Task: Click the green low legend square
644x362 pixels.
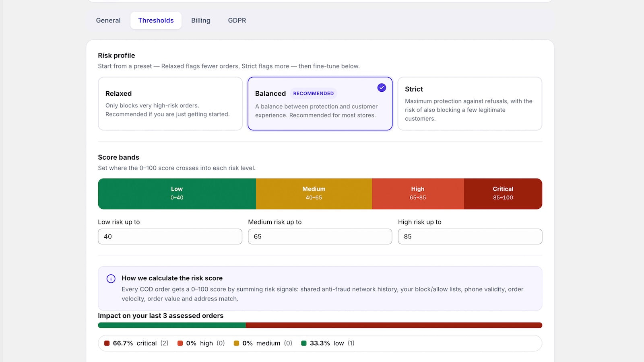Action: (304, 343)
